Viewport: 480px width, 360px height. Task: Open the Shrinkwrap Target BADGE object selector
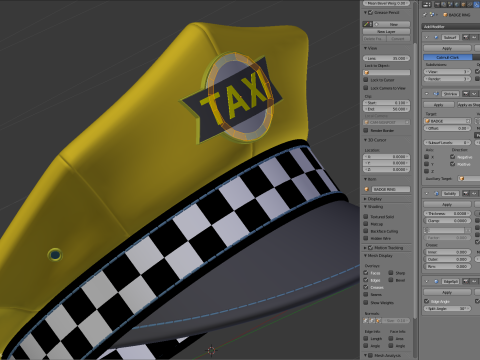click(447, 121)
